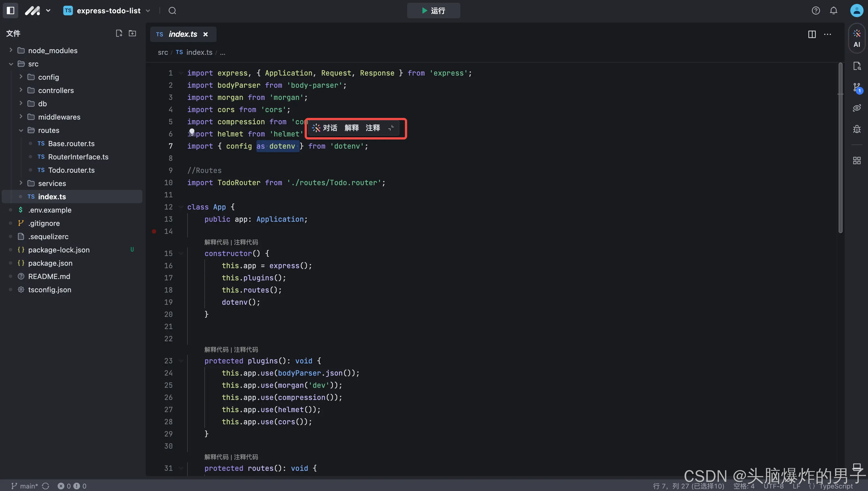Split the editor with layout icon

pyautogui.click(x=812, y=34)
